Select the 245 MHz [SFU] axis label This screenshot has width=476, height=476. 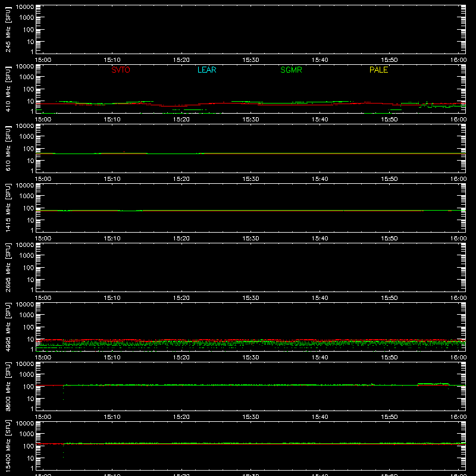pos(8,29)
